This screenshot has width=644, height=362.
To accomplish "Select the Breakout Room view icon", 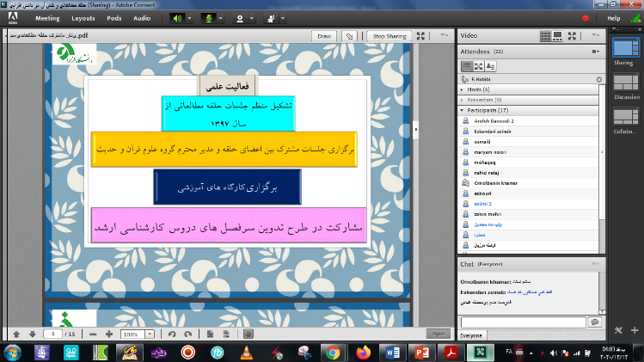I will pos(478,66).
